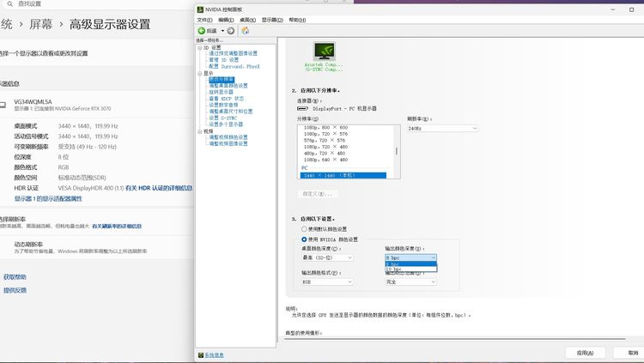Select resolution 576p, 720 × 576

(x=325, y=141)
